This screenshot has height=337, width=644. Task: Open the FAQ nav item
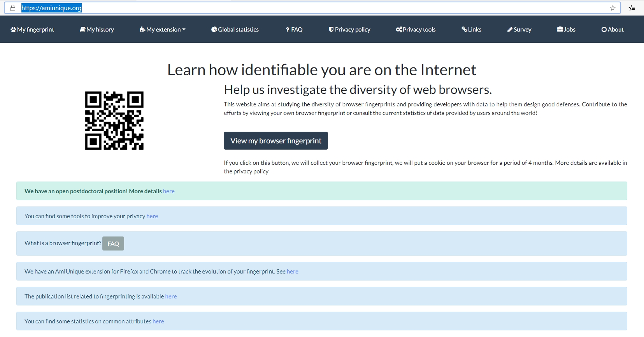(x=294, y=30)
